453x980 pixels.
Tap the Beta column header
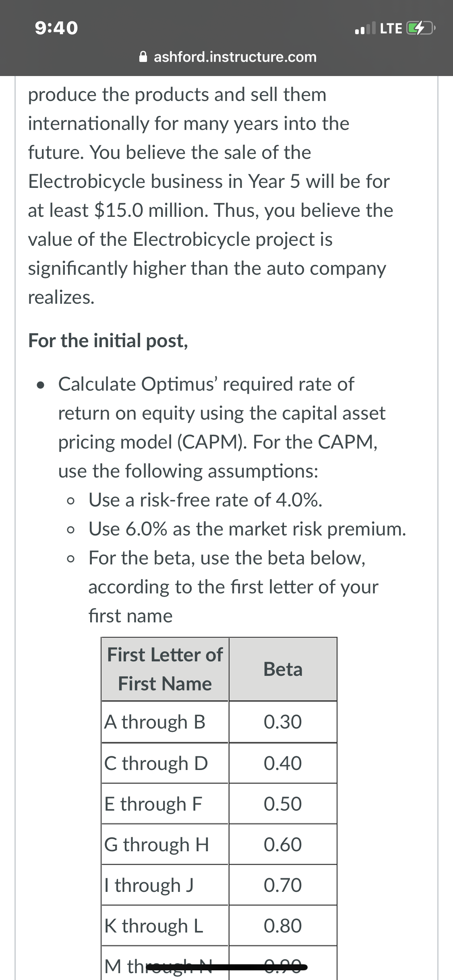tap(283, 669)
